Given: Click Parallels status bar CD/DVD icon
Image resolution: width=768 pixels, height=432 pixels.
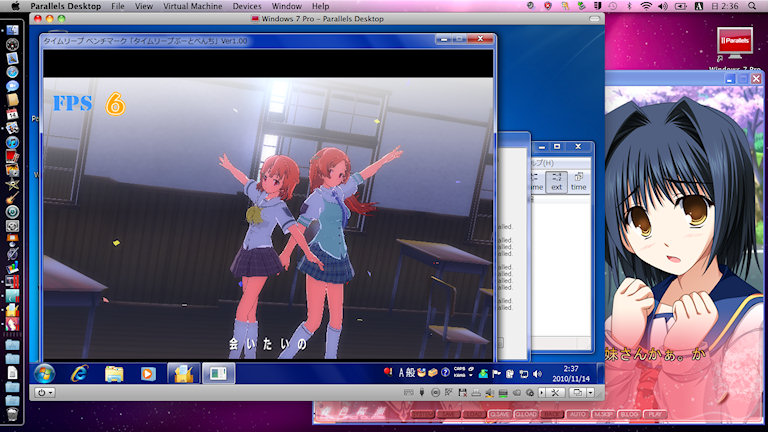Looking at the screenshot, I should coord(435,393).
